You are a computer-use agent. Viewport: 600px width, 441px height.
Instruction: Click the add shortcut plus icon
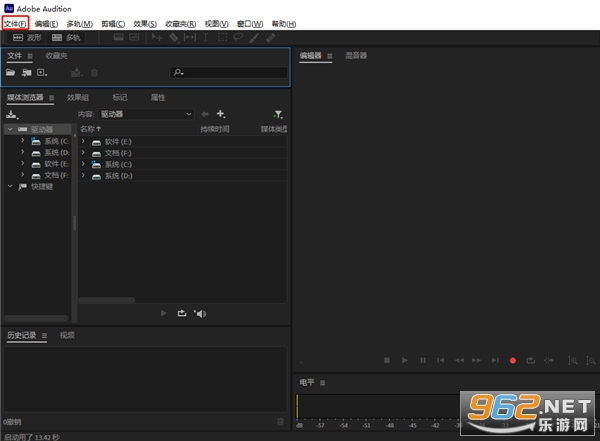221,114
